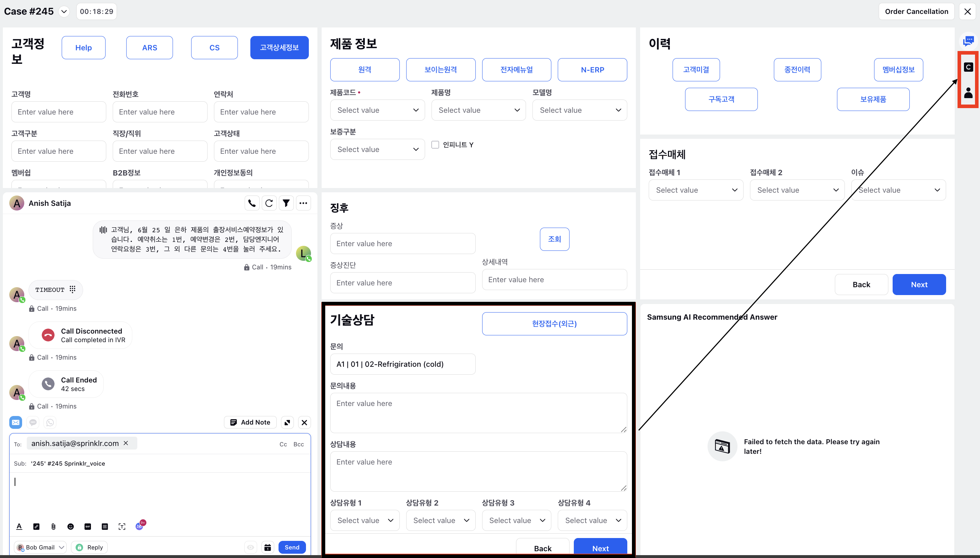Select the 고객상세정보 tab
The height and width of the screenshot is (558, 980).
279,47
